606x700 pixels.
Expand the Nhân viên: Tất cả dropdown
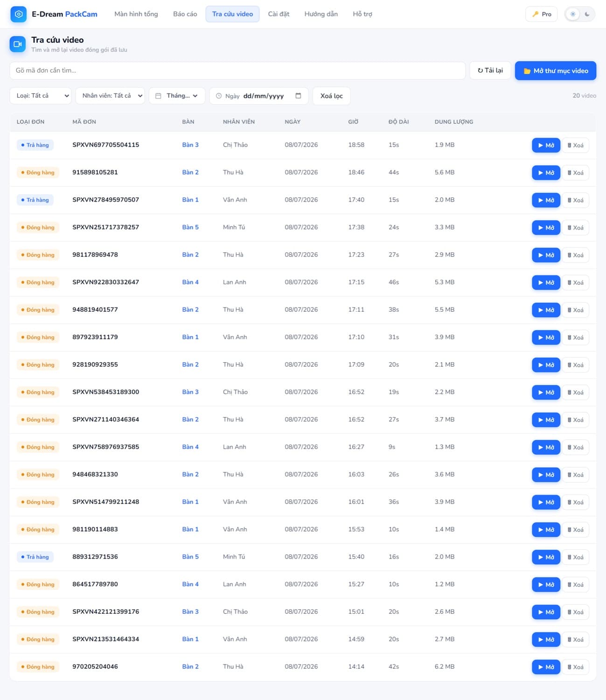tap(110, 96)
